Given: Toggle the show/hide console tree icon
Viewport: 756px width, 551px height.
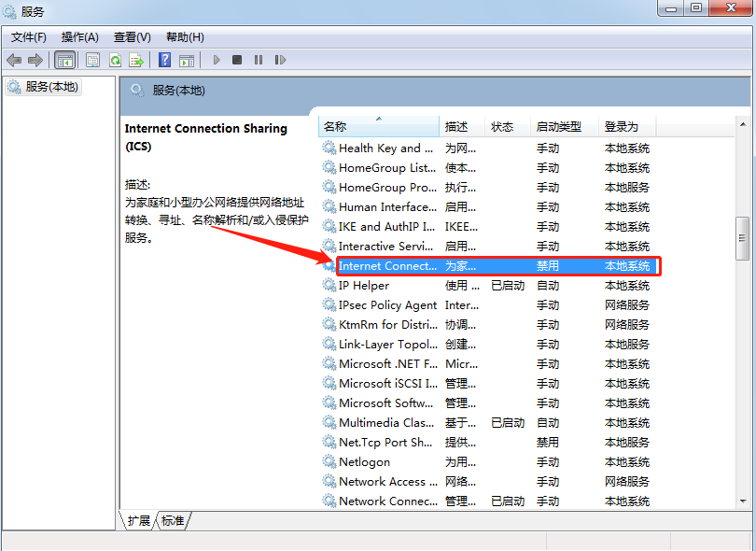Looking at the screenshot, I should click(64, 60).
